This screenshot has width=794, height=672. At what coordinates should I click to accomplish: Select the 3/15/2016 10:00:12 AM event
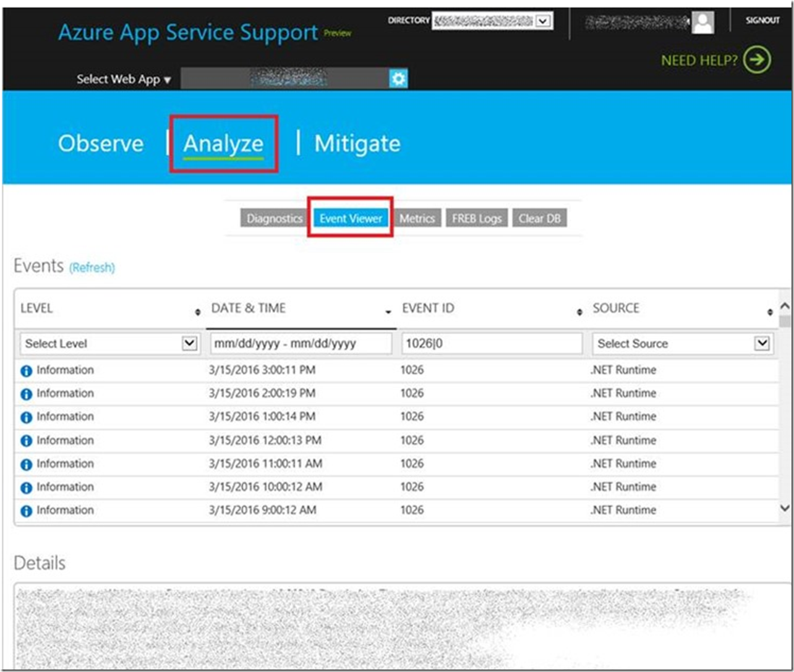point(396,487)
